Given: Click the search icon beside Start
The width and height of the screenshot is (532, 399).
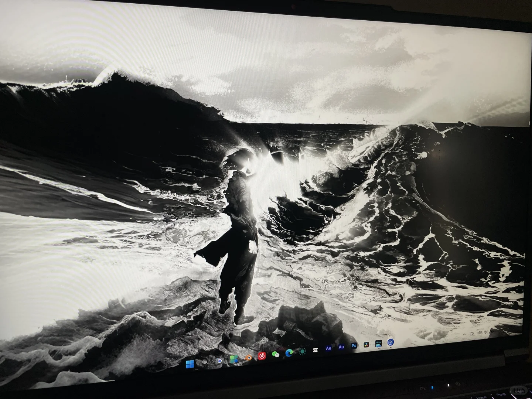Looking at the screenshot, I should 204,362.
